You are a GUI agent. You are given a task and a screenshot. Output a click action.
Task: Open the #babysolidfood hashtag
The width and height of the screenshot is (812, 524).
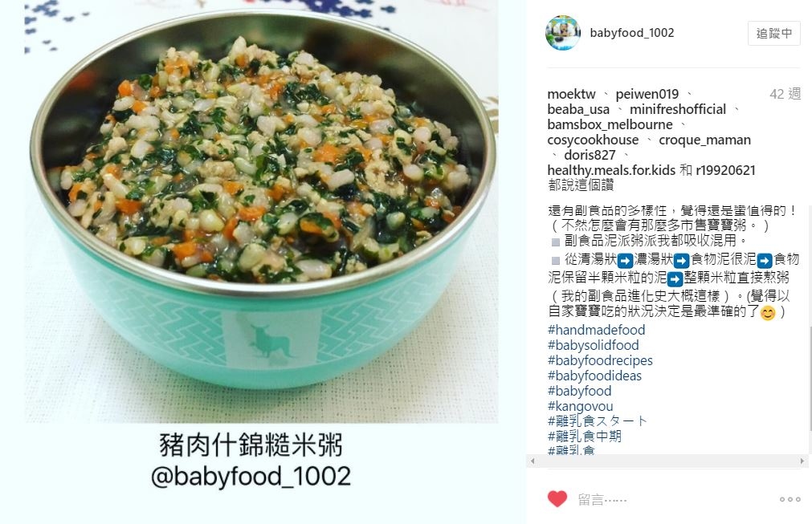[593, 345]
